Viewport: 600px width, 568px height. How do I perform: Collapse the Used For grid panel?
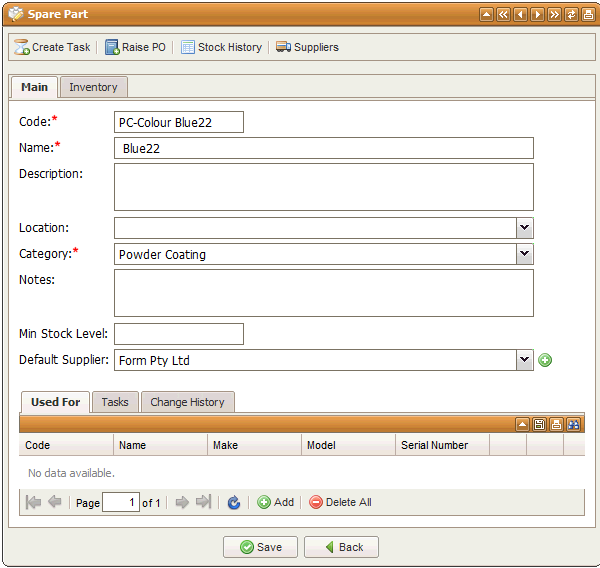click(522, 425)
